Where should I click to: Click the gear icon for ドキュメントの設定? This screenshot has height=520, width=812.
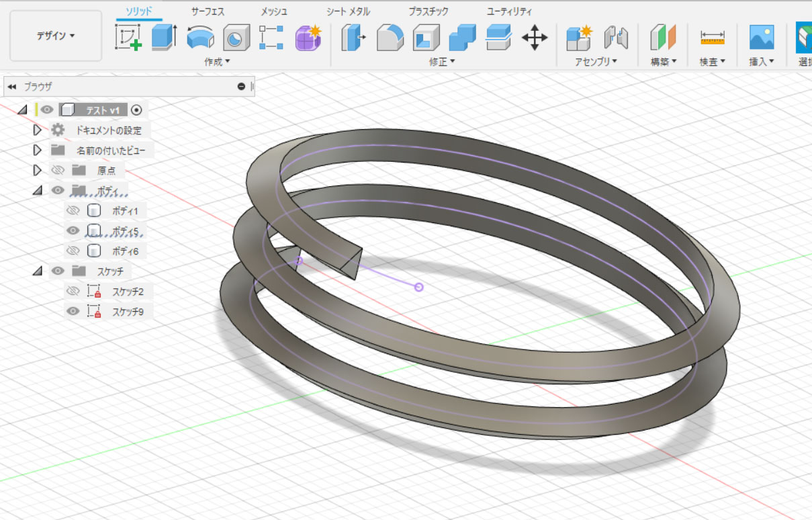(x=58, y=130)
